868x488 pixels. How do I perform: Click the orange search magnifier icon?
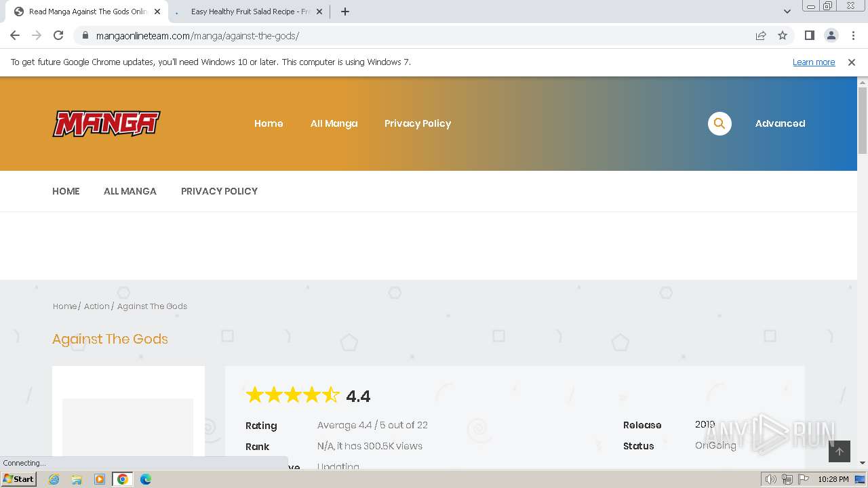pyautogui.click(x=719, y=123)
